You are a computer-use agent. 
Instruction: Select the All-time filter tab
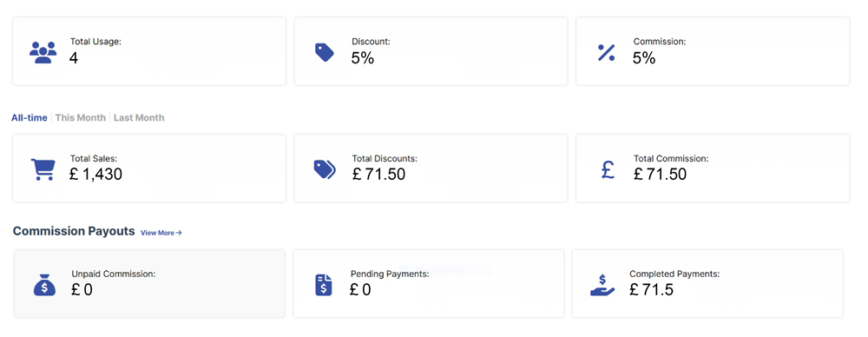coord(30,117)
